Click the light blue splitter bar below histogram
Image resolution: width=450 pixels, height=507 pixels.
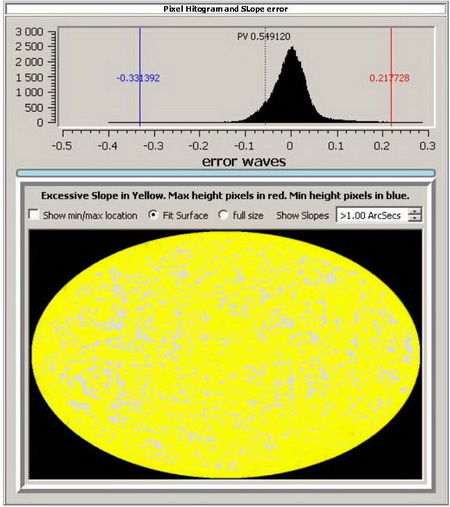coord(226,173)
